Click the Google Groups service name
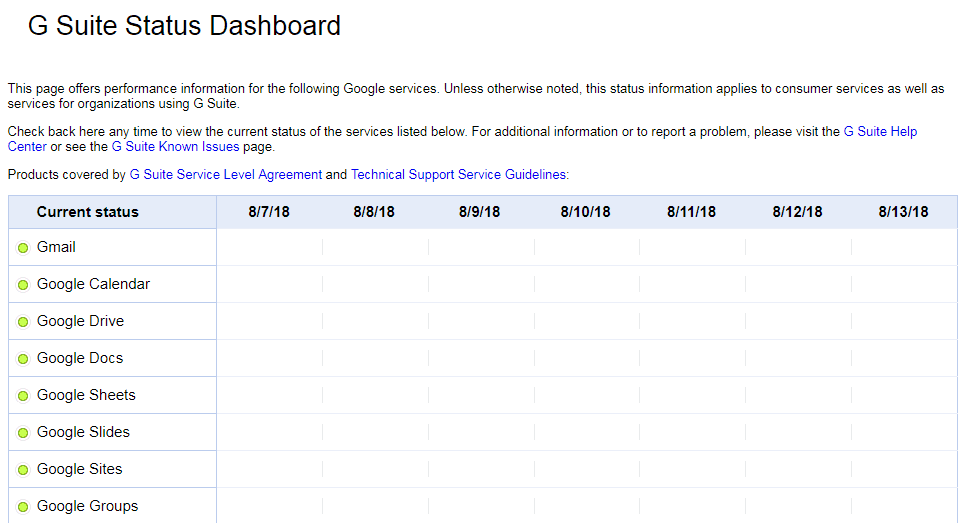Screen dimensions: 966x523 pyautogui.click(x=87, y=506)
